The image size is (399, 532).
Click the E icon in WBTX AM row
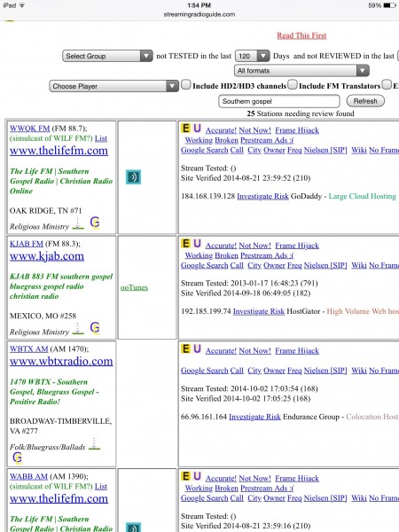185,348
